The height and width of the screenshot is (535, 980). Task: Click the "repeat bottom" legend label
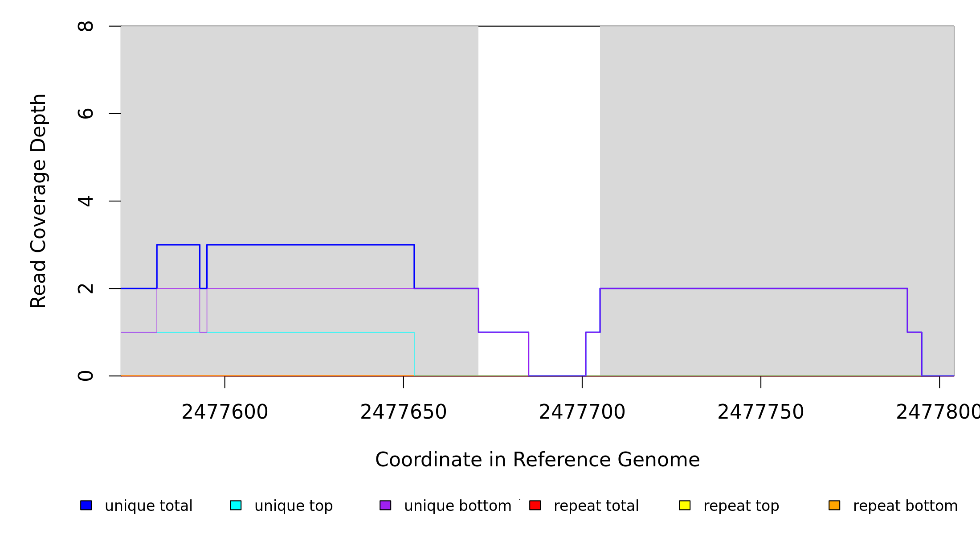pos(905,506)
